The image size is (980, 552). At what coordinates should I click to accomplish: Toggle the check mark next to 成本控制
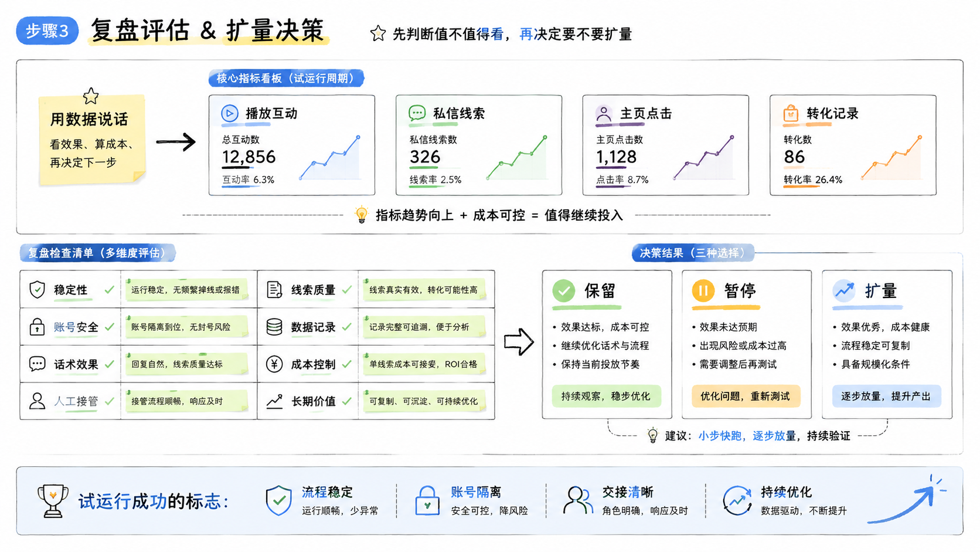click(346, 364)
